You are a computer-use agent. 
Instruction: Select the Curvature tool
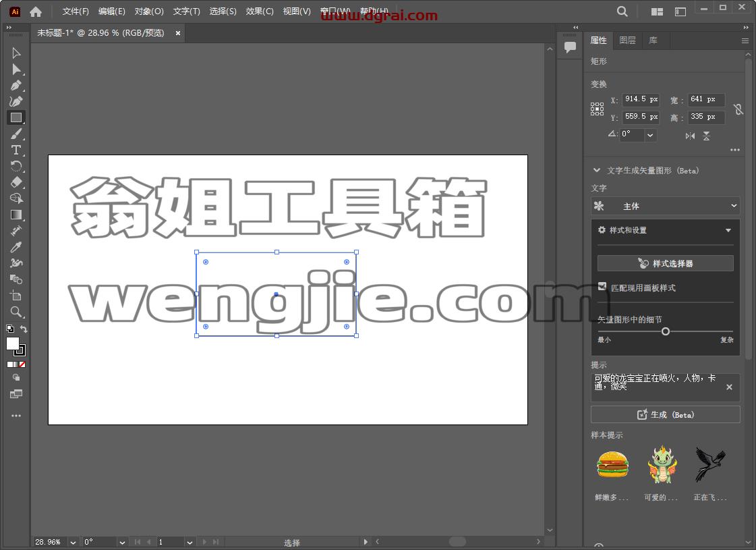click(x=16, y=101)
